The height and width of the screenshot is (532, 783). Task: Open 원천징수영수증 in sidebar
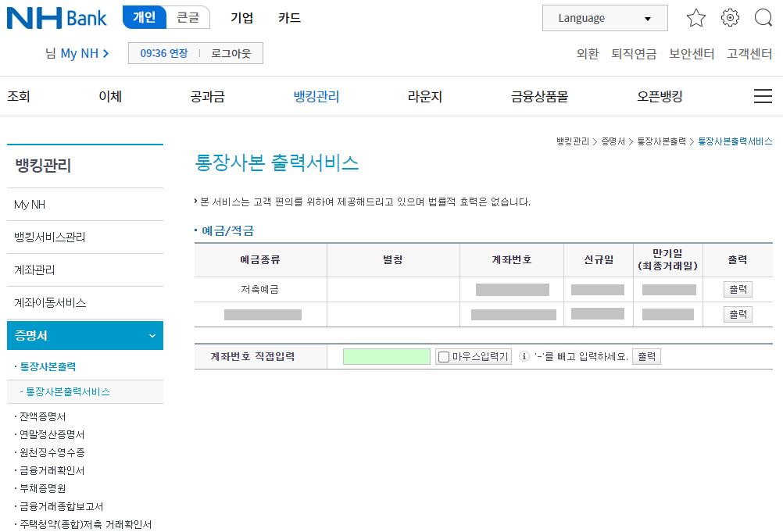click(52, 452)
